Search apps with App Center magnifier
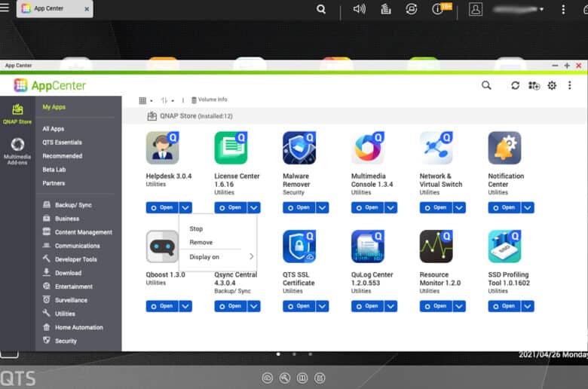 pyautogui.click(x=486, y=85)
